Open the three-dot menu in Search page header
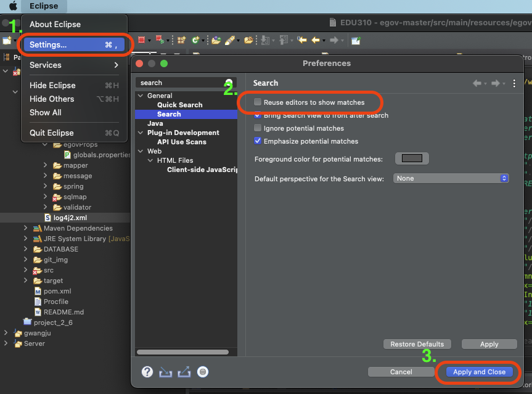The image size is (532, 394). [x=514, y=83]
